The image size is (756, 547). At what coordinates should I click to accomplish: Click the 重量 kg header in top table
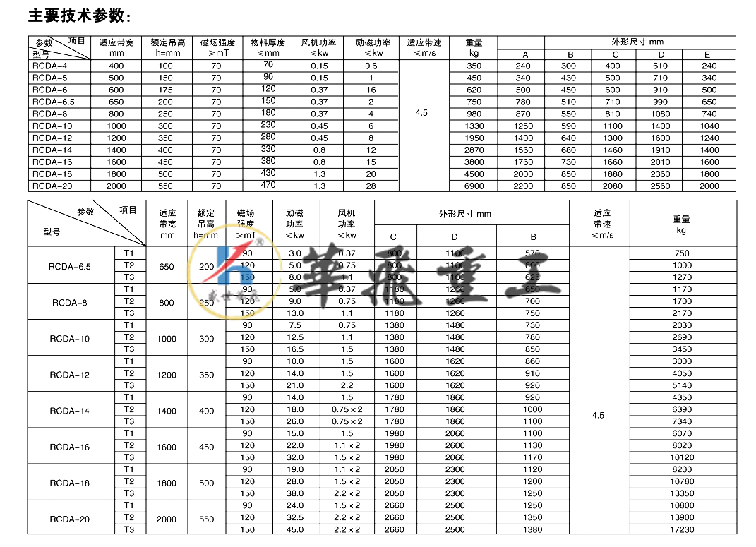473,48
